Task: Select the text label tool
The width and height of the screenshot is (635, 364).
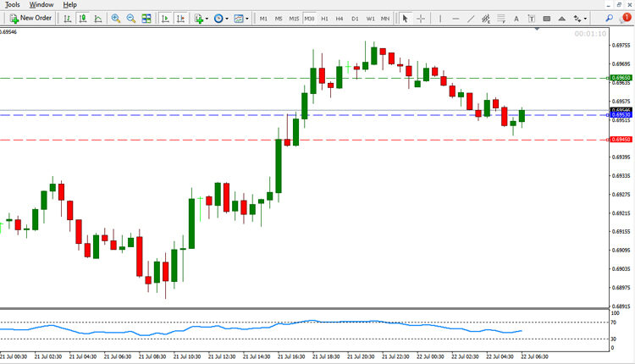Action: coord(532,19)
